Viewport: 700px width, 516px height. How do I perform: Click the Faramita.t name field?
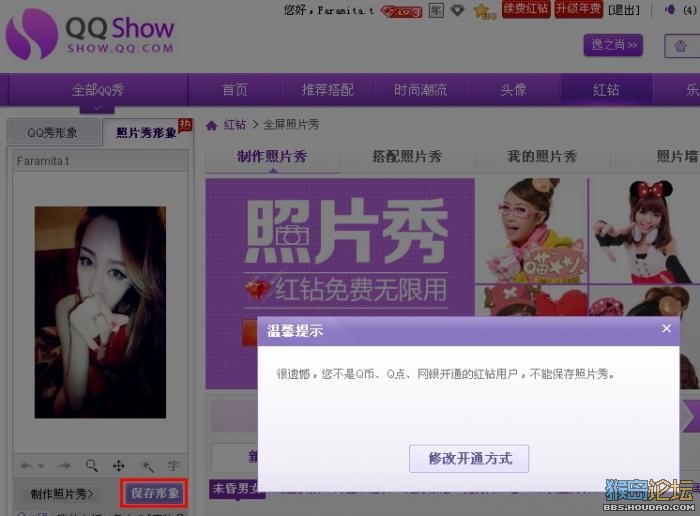pyautogui.click(x=100, y=161)
